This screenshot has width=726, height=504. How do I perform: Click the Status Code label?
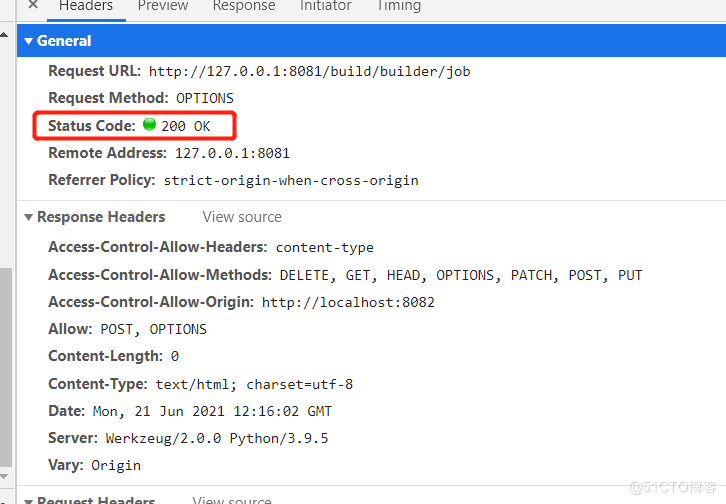(92, 126)
